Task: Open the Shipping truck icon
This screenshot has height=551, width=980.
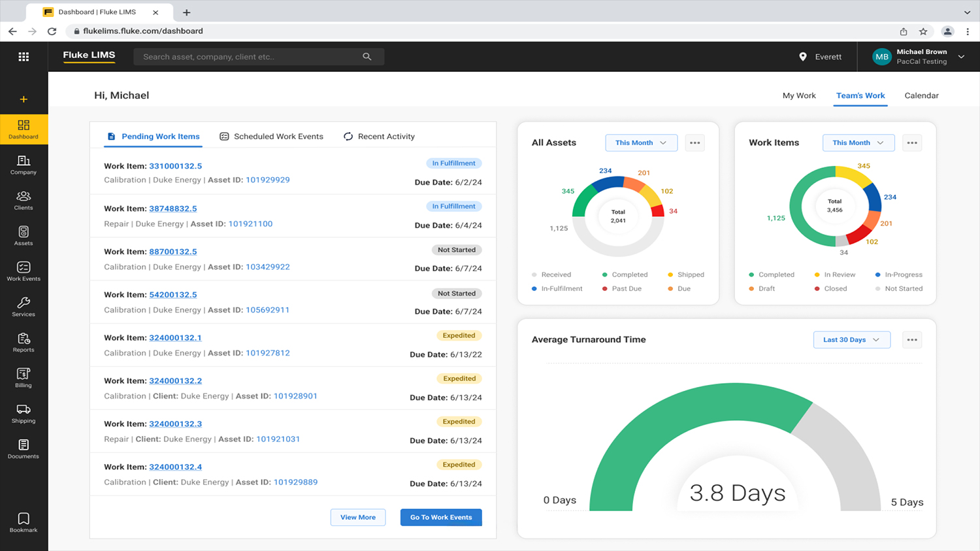Action: (x=24, y=413)
